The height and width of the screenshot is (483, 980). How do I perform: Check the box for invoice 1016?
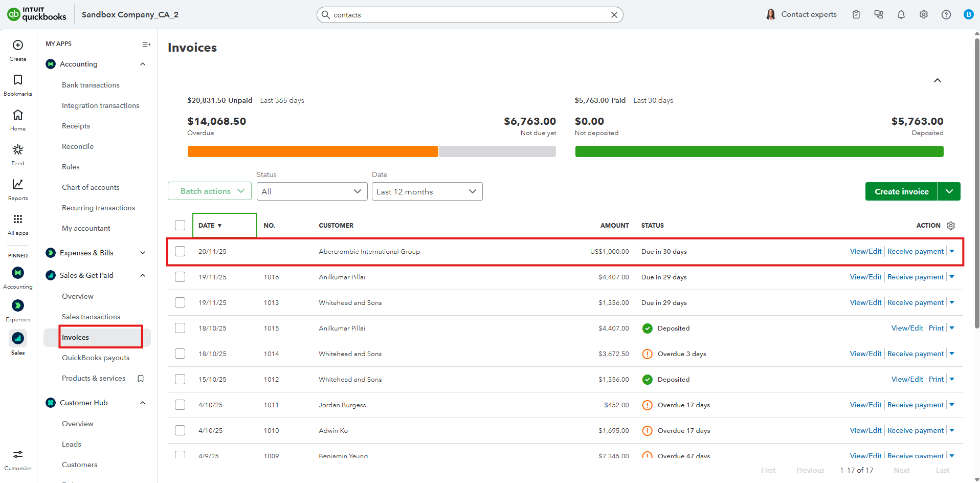[180, 277]
